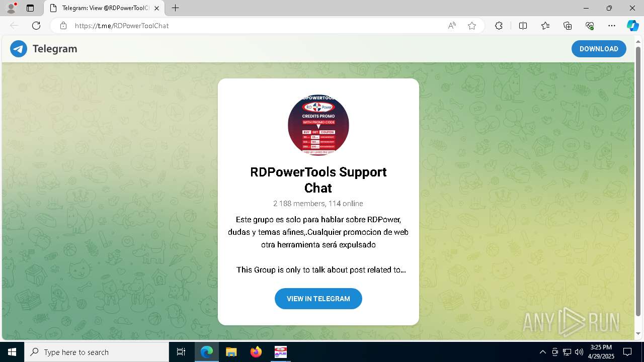
Task: Select the Telegram: View @RDPowerToolChat tab
Action: point(103,8)
